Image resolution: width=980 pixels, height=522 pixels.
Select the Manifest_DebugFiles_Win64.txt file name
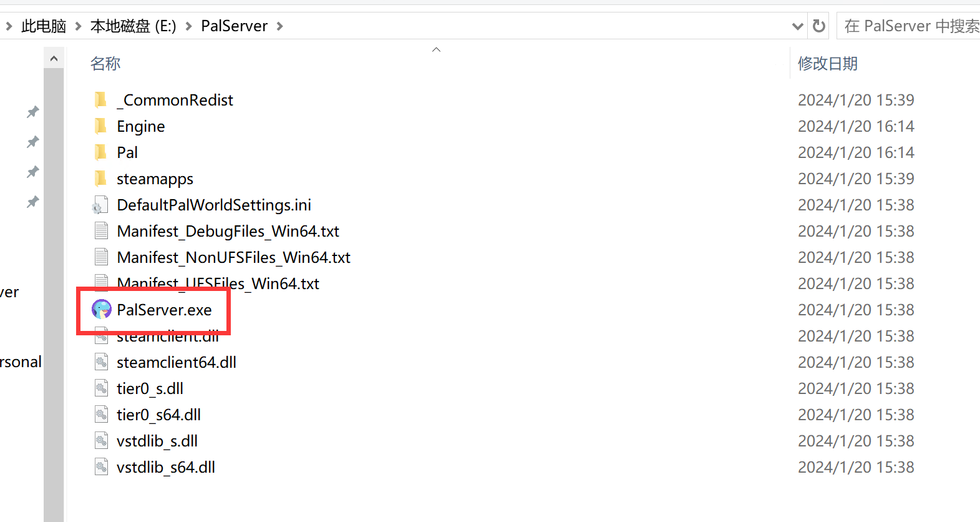228,232
